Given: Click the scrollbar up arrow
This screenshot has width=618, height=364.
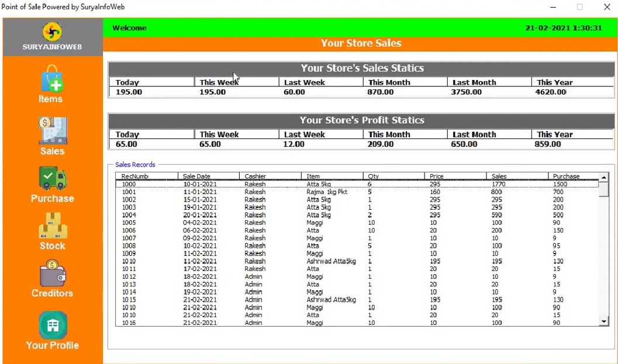Looking at the screenshot, I should coord(603,176).
